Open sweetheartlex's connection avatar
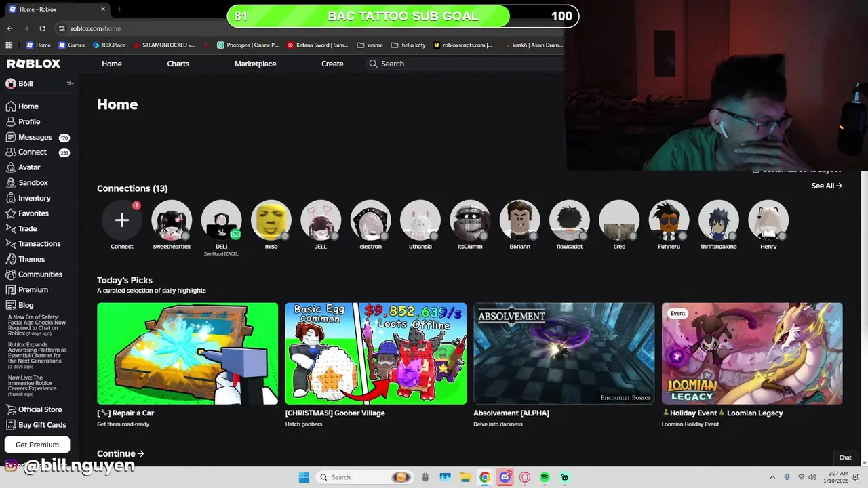 (x=172, y=220)
